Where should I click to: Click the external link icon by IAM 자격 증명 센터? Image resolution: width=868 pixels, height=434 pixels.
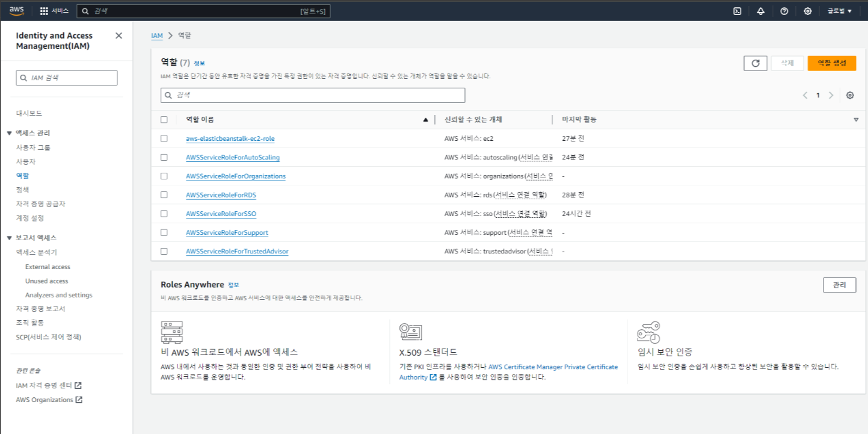pos(78,385)
